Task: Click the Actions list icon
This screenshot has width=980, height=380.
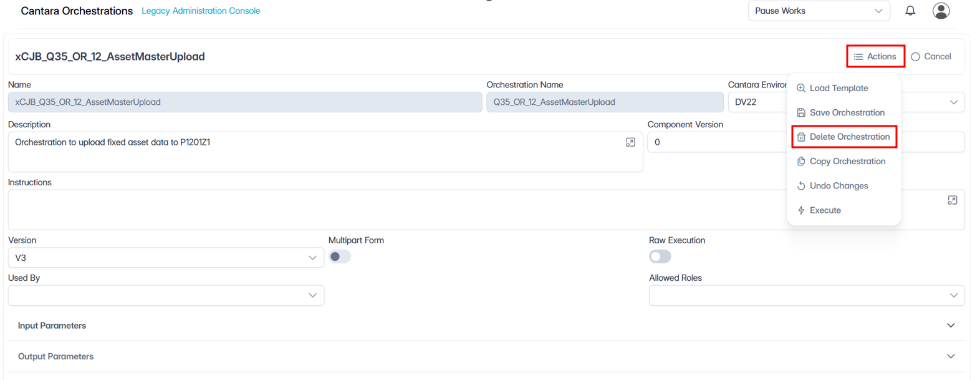Action: (858, 57)
